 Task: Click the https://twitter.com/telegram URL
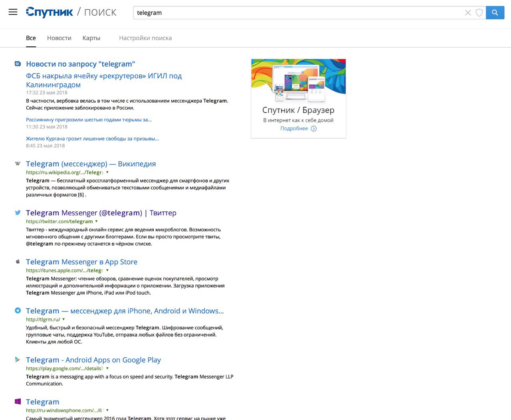[59, 221]
